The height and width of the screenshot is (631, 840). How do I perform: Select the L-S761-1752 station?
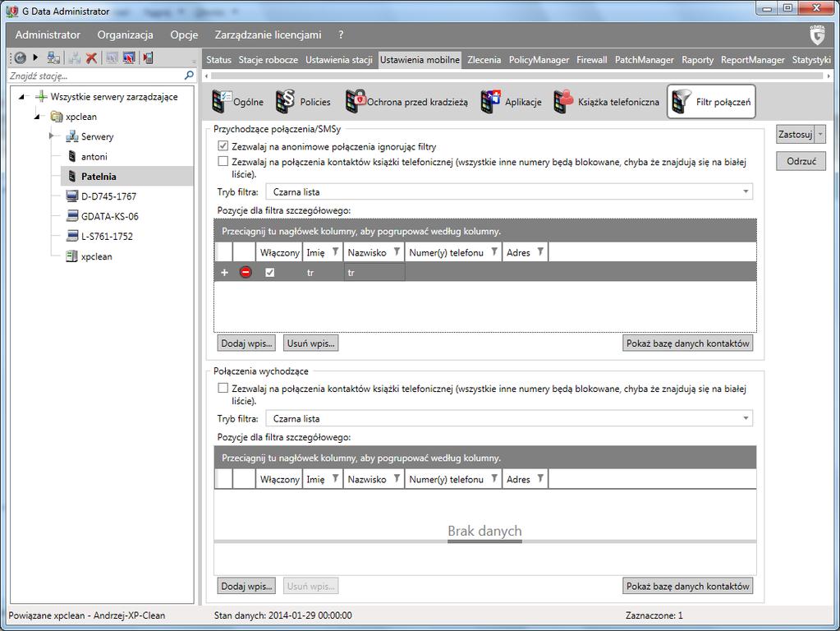99,236
